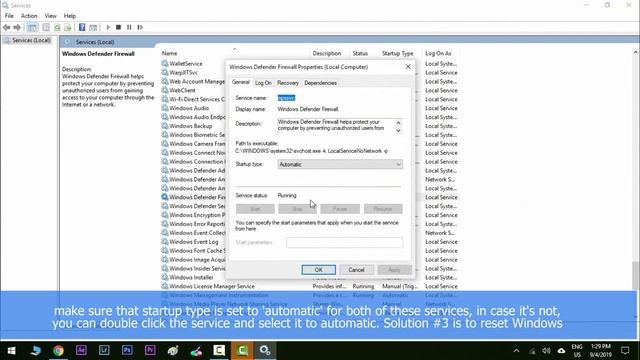Open Google Chrome from the taskbar

tap(58, 351)
